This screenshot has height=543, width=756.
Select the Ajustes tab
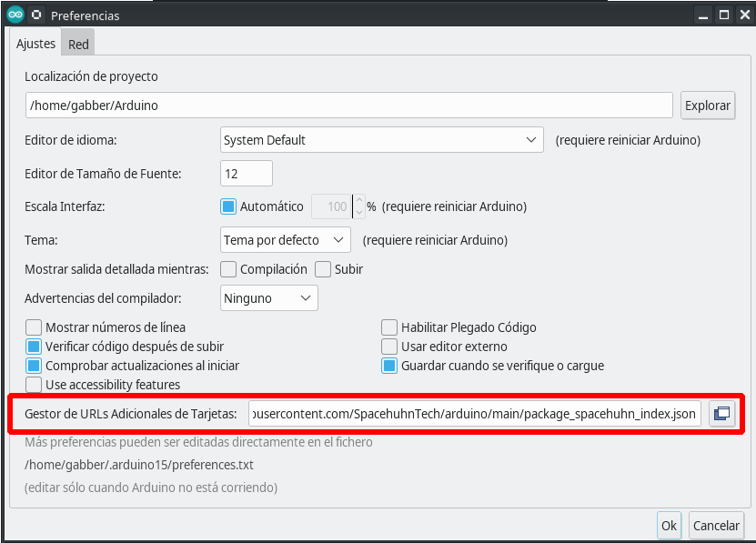pyautogui.click(x=35, y=43)
